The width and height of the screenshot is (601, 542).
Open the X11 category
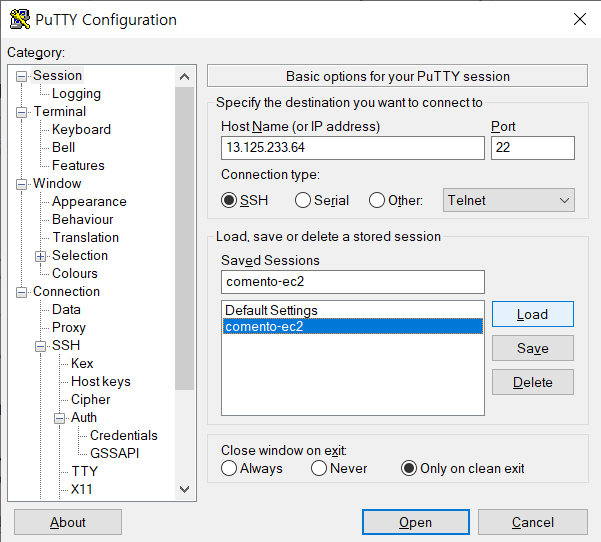coord(82,489)
